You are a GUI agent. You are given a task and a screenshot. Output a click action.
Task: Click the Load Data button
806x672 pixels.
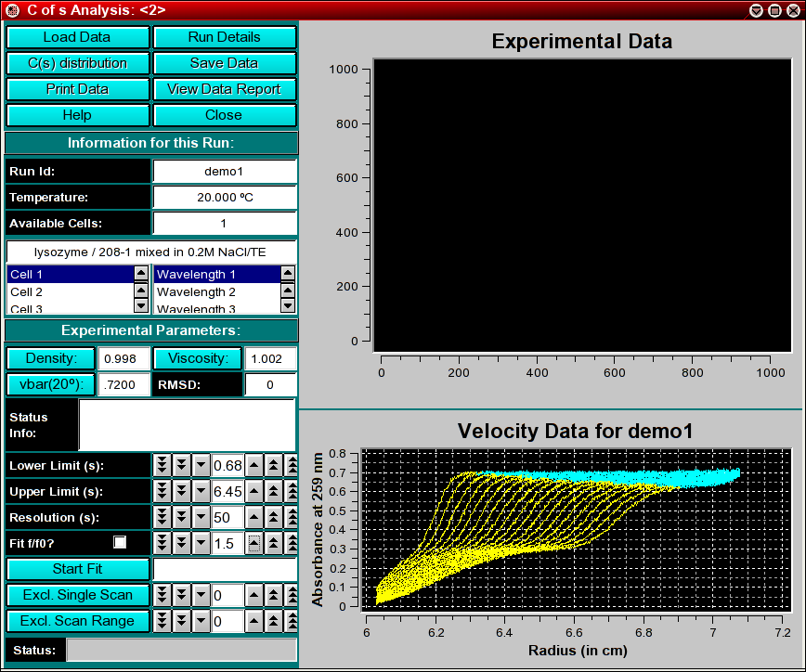(77, 37)
